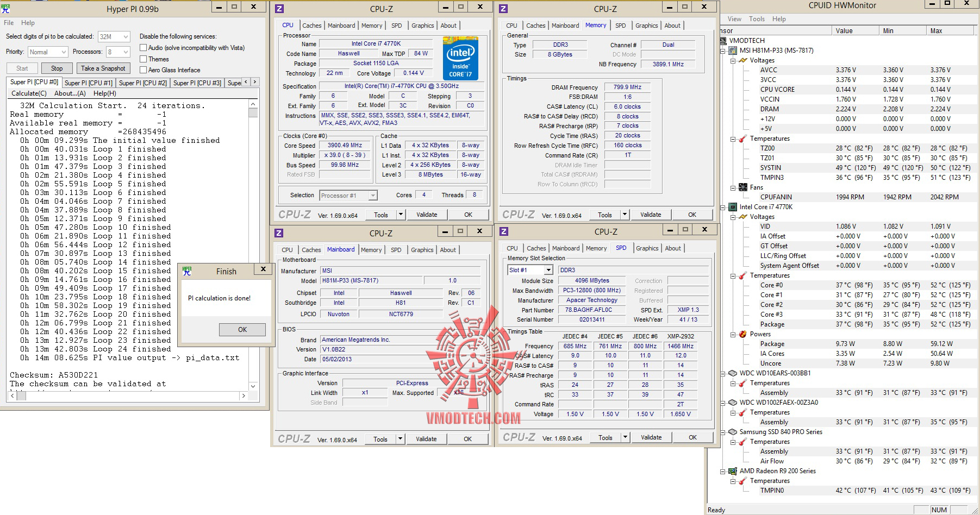
Task: Click the Hyper PI log scroll-down arrow
Action: (253, 386)
